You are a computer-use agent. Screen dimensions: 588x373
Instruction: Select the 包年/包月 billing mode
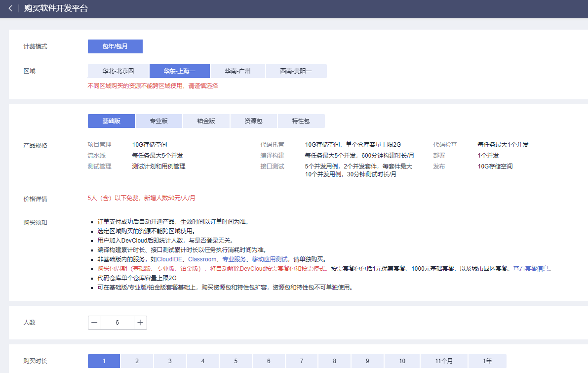pyautogui.click(x=115, y=46)
